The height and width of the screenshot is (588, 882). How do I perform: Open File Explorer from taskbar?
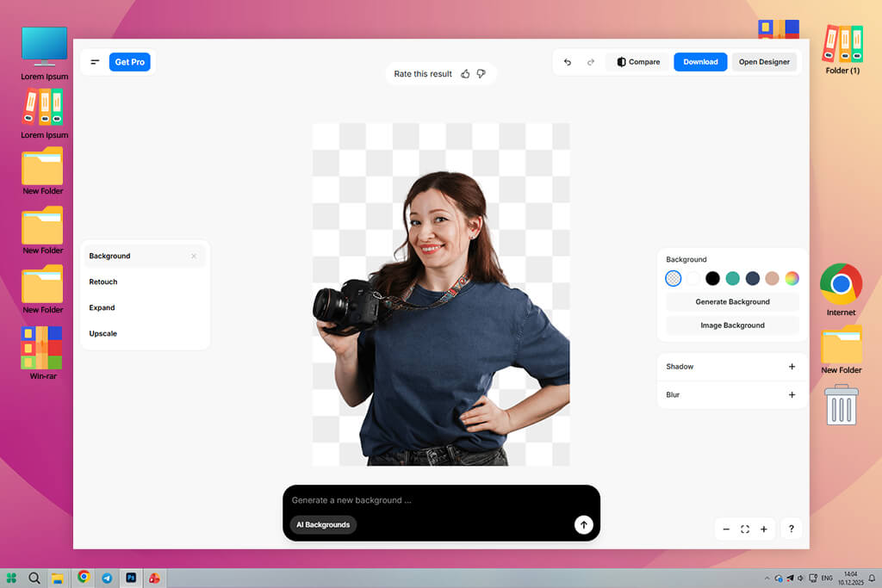point(58,578)
